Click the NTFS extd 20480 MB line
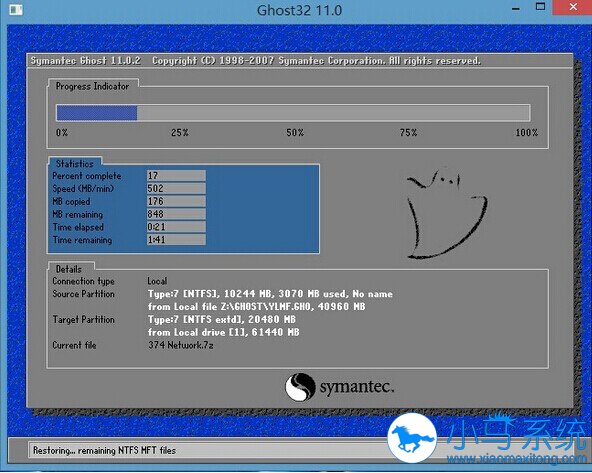Image resolution: width=592 pixels, height=473 pixels. 222,320
